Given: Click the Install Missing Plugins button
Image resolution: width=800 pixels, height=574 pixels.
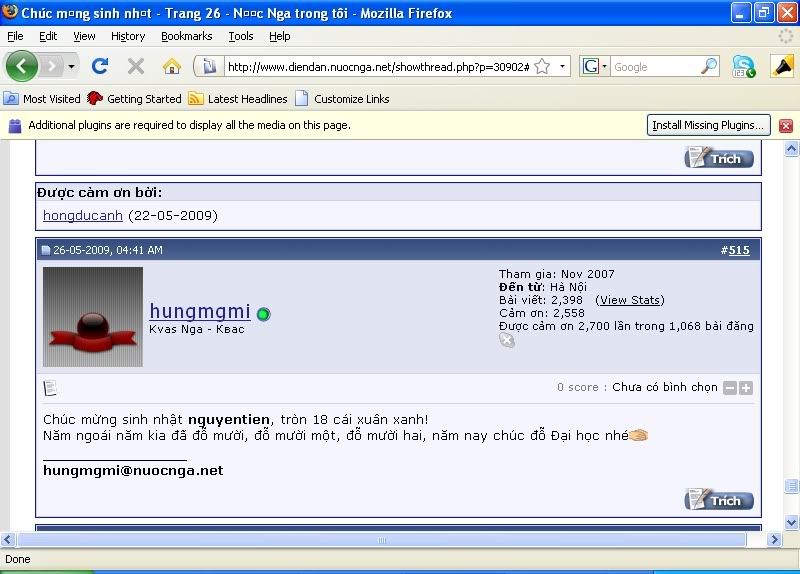Looking at the screenshot, I should point(709,125).
